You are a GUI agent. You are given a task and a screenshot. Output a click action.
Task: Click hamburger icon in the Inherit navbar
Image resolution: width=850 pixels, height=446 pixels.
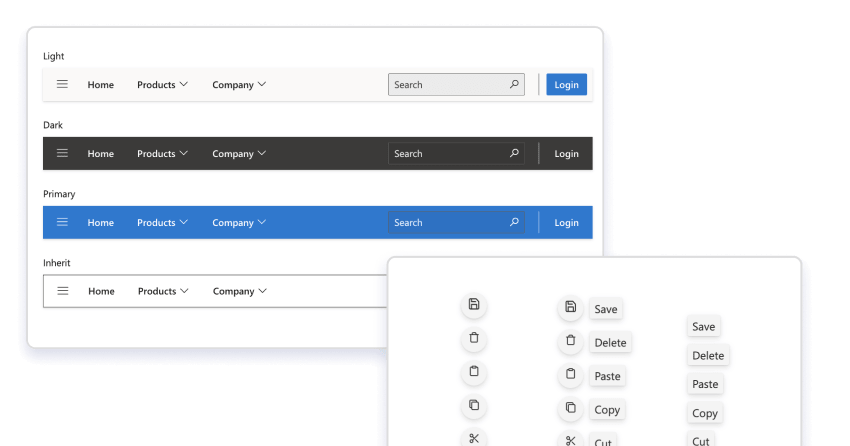click(63, 291)
